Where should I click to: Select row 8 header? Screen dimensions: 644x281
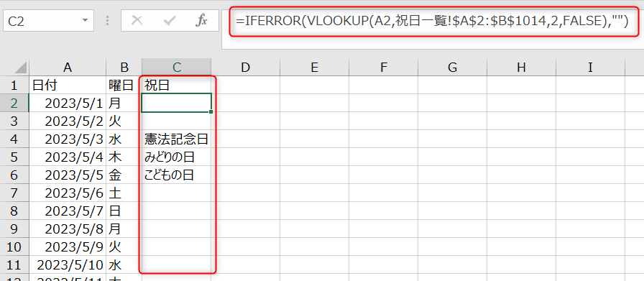click(x=14, y=211)
